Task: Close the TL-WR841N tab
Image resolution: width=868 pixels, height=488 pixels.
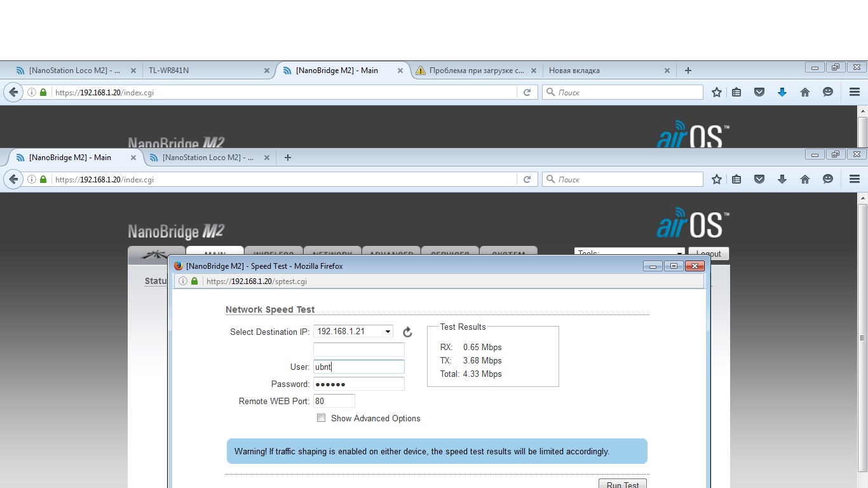Action: pos(267,71)
